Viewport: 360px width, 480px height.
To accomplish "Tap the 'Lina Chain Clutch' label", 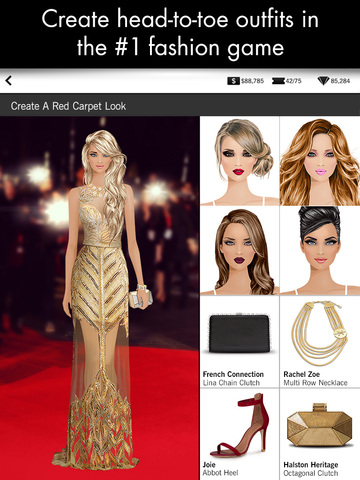I will [231, 383].
